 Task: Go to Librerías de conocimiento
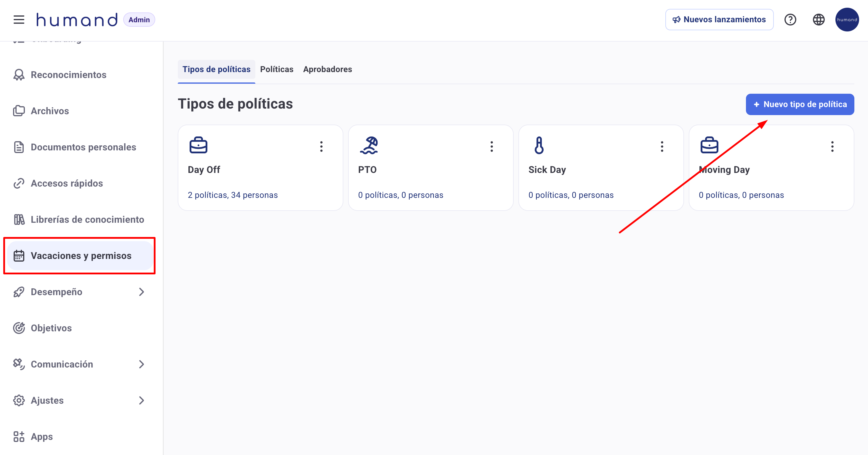click(x=87, y=219)
